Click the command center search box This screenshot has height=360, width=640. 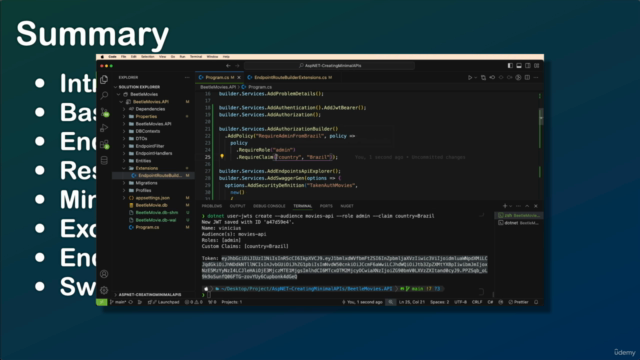click(x=330, y=66)
